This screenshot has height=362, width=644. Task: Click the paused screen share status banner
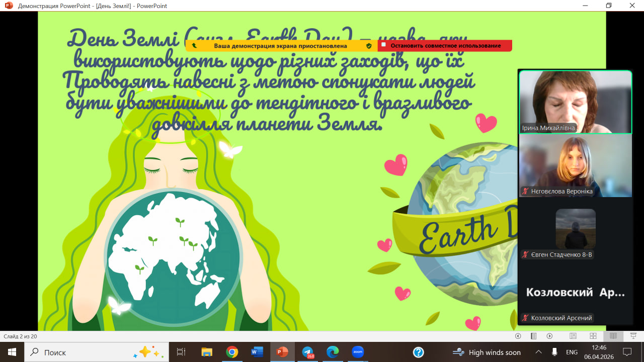280,46
